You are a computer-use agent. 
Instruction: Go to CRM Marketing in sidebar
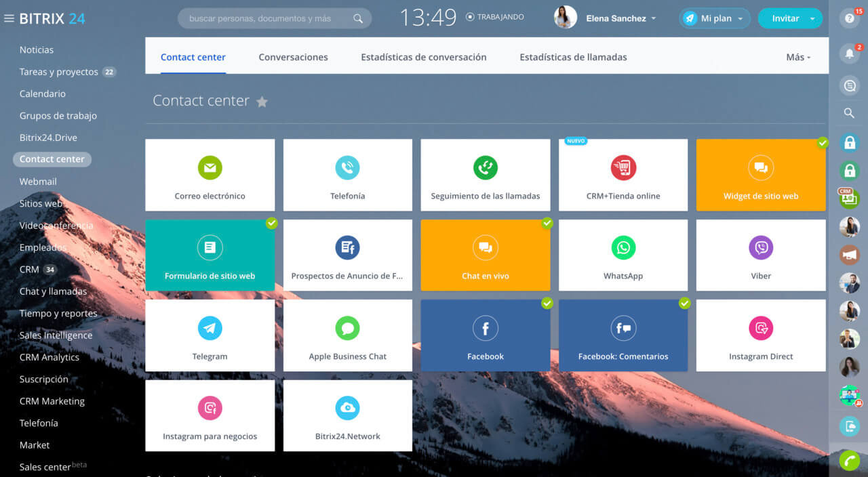pos(52,401)
